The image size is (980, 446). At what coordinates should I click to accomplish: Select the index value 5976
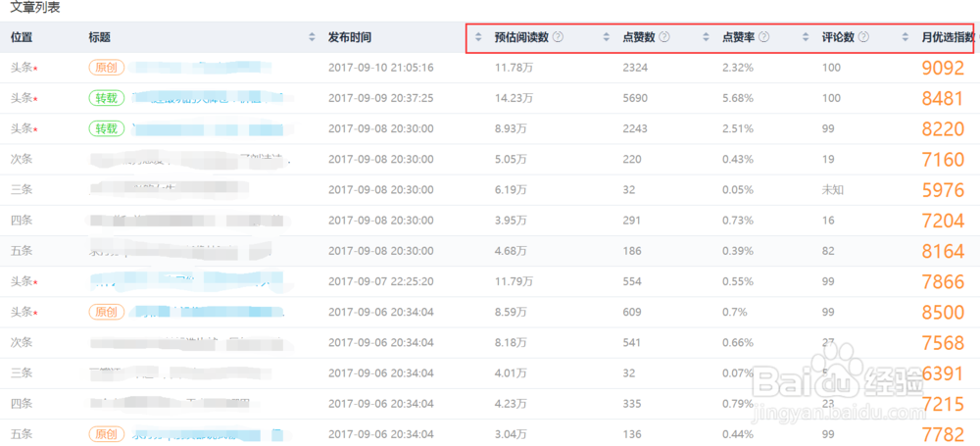click(x=943, y=190)
